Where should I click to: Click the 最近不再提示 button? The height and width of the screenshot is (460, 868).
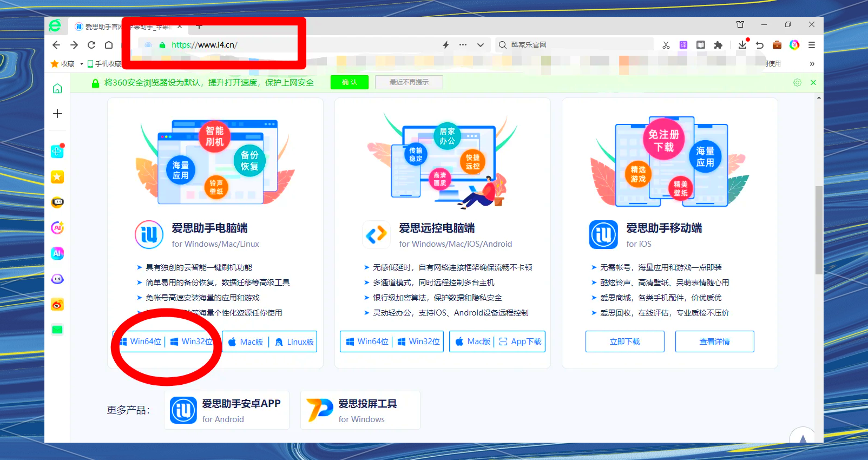[x=409, y=82]
